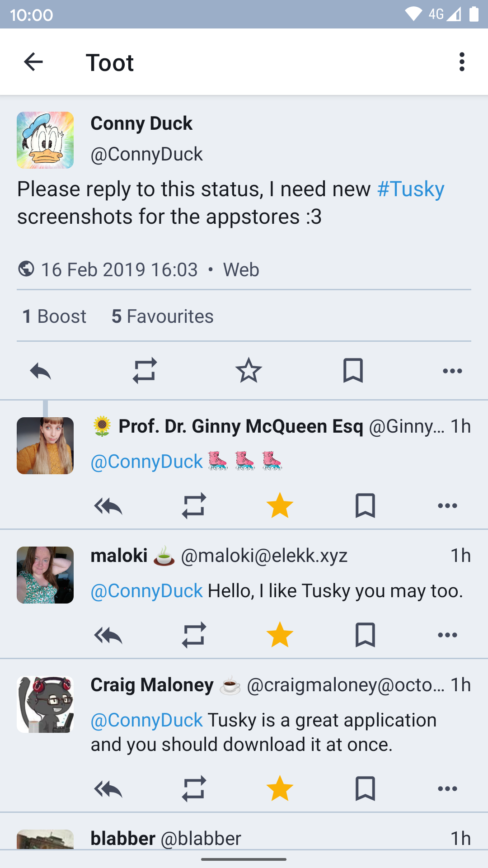The width and height of the screenshot is (488, 868).
Task: Open Conny Duck's profile avatar
Action: click(x=45, y=140)
